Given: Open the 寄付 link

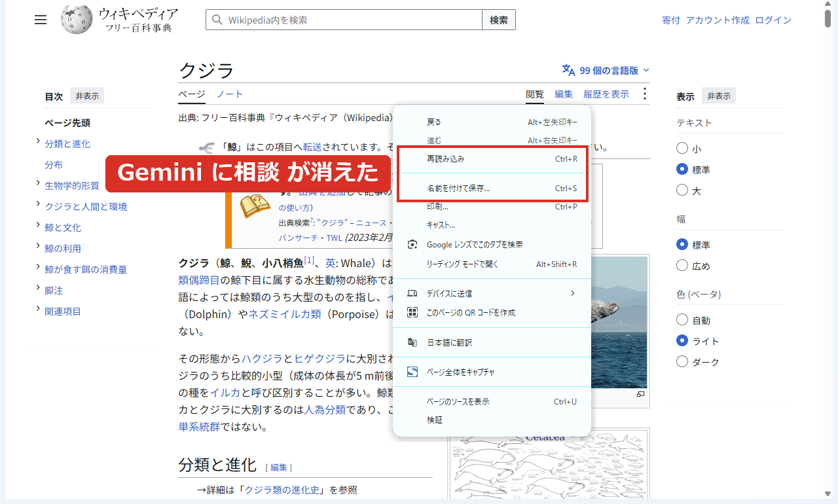Looking at the screenshot, I should tap(671, 20).
